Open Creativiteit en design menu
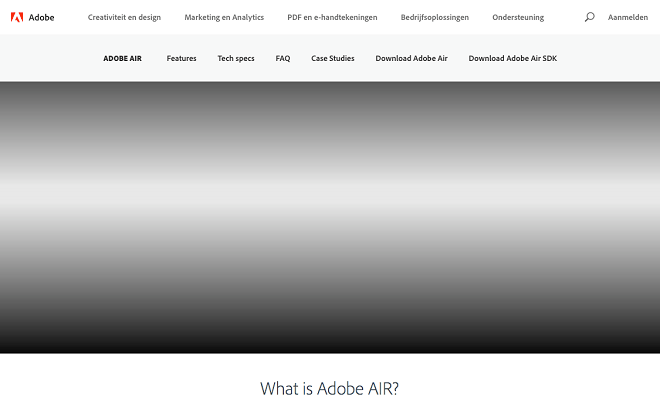 click(x=124, y=17)
